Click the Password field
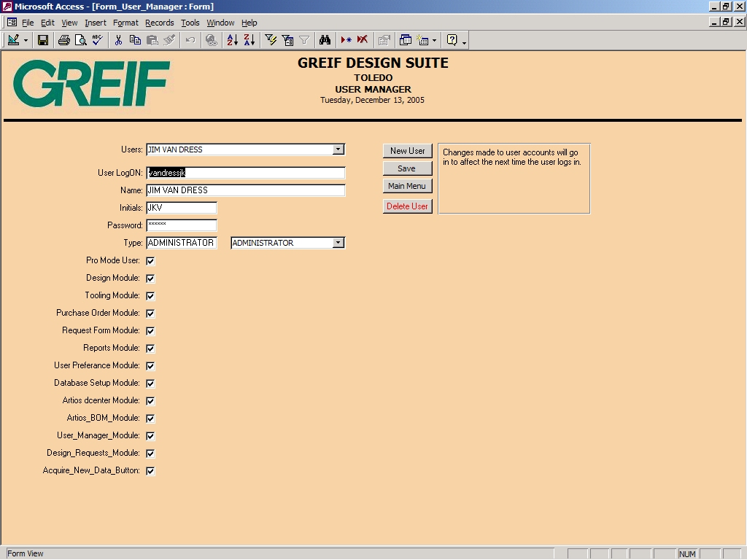The height and width of the screenshot is (560, 747). [182, 225]
